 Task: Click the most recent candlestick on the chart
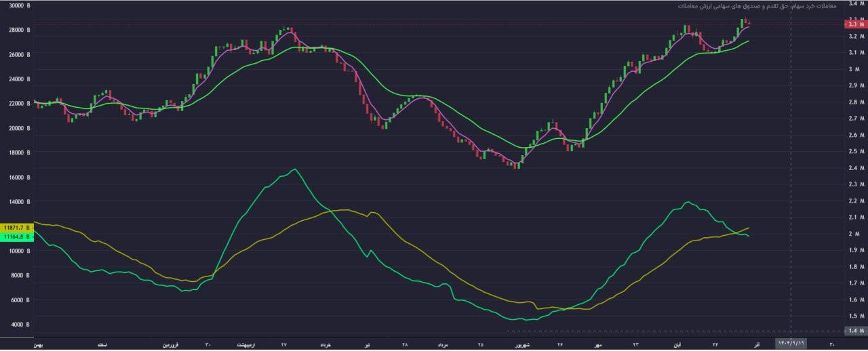click(x=749, y=23)
